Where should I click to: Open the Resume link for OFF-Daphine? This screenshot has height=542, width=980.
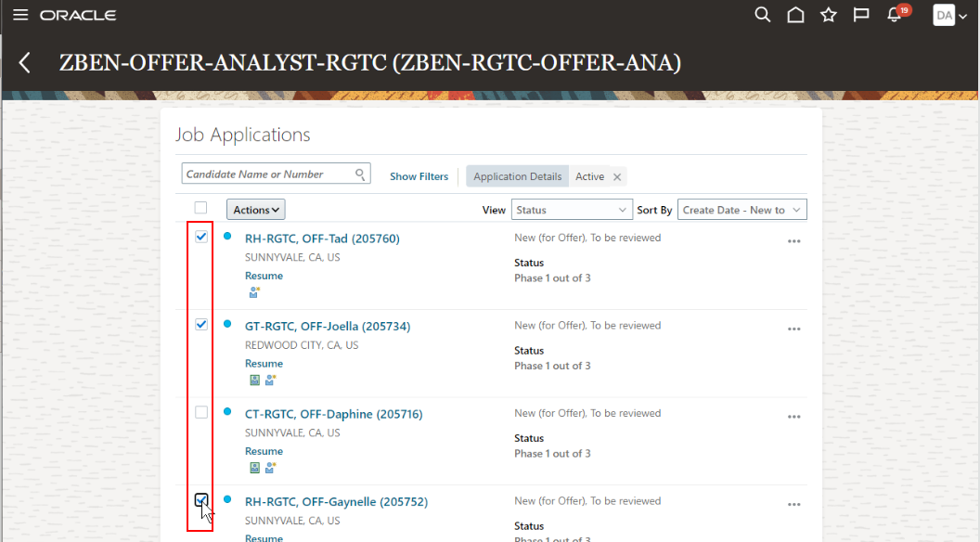click(264, 451)
